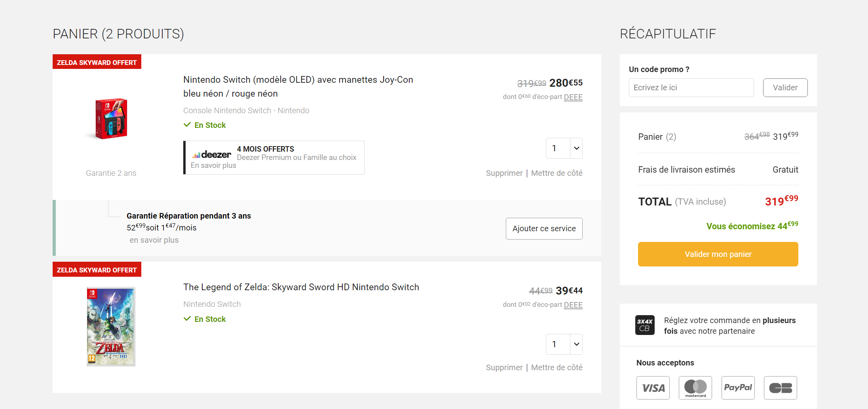Click 'Panier (2)' summary label
The height and width of the screenshot is (409, 868).
(657, 137)
